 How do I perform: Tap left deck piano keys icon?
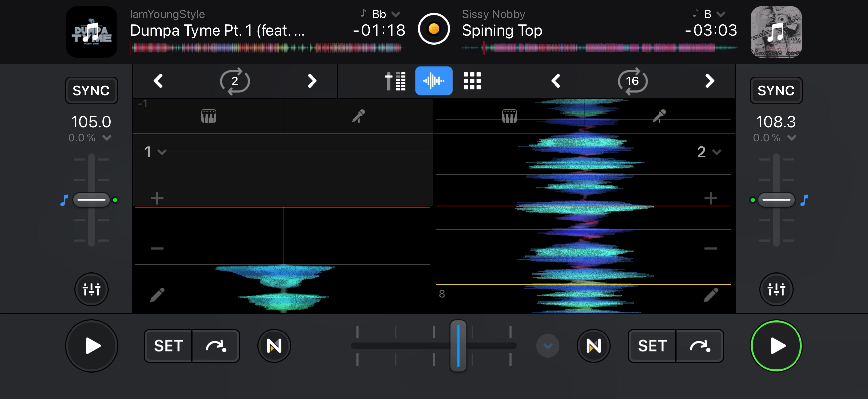pos(209,116)
